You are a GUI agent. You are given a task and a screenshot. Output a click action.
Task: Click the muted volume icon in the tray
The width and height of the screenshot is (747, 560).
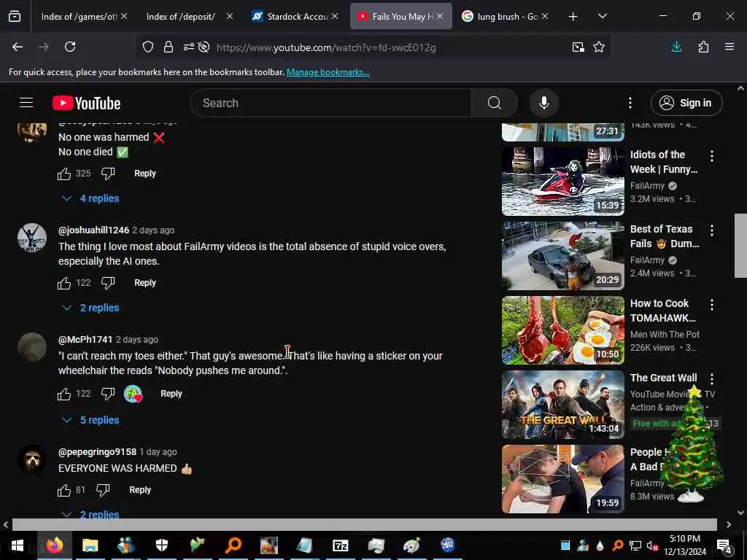[652, 545]
